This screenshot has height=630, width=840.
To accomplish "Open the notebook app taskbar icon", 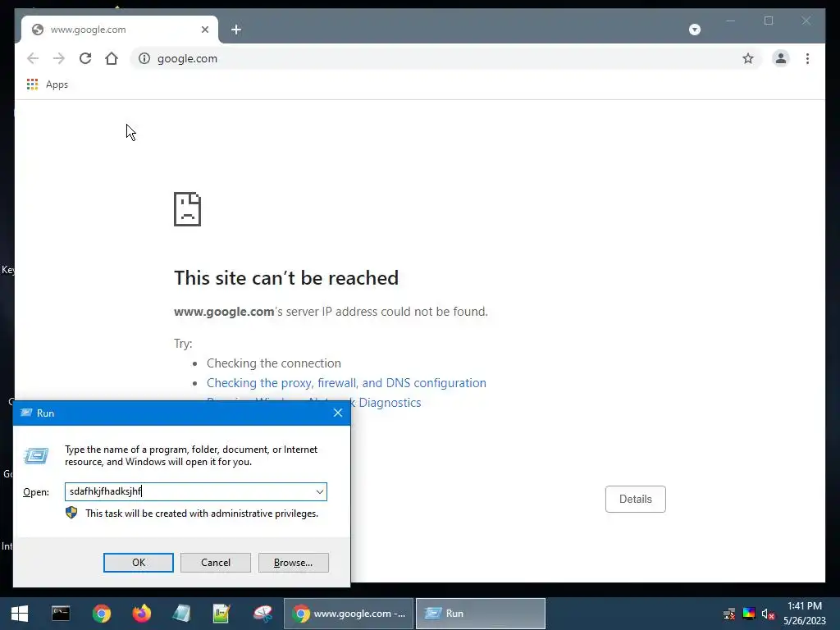I will point(181,614).
